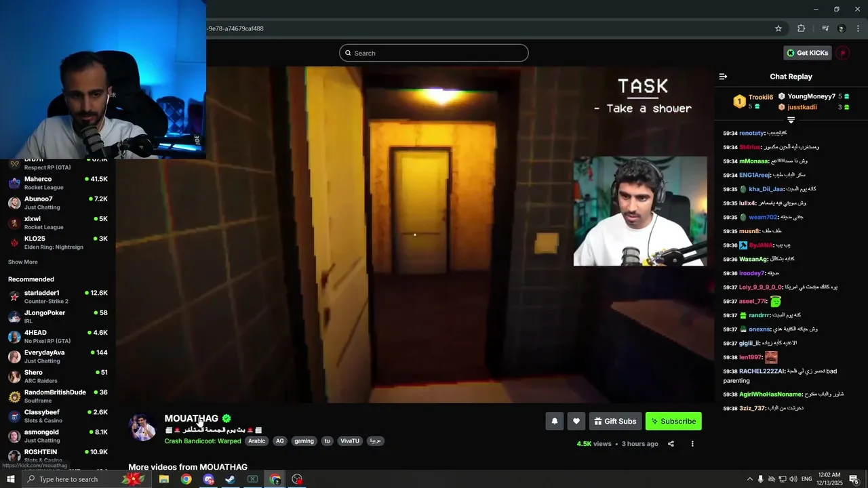Open ROSHTEIN recommended channel
This screenshot has height=488, width=868.
(58, 456)
